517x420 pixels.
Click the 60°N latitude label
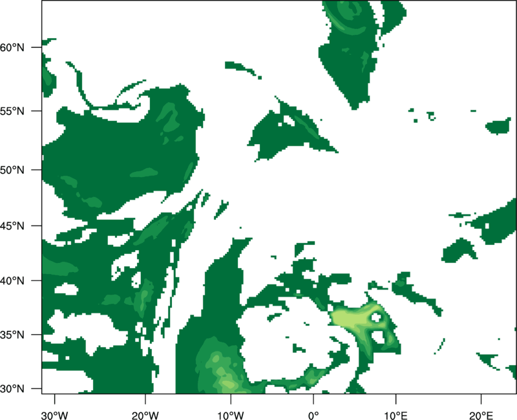click(12, 47)
